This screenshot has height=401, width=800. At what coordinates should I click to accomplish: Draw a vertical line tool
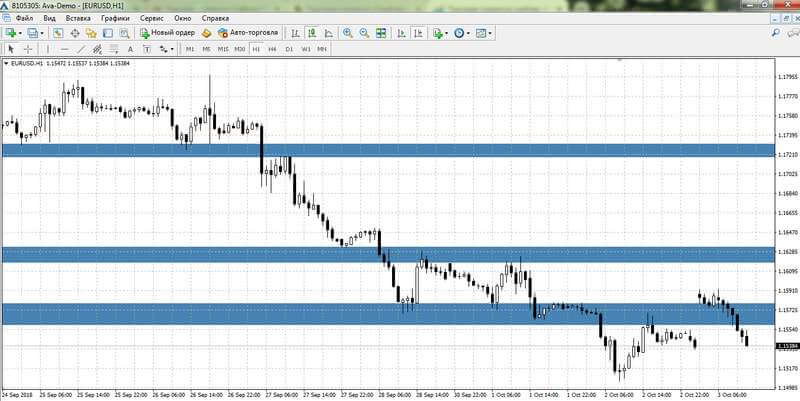point(47,49)
